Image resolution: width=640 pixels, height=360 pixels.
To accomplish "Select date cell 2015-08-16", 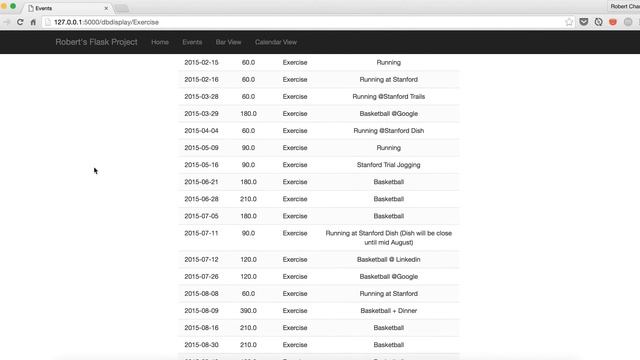I will click(x=201, y=328).
